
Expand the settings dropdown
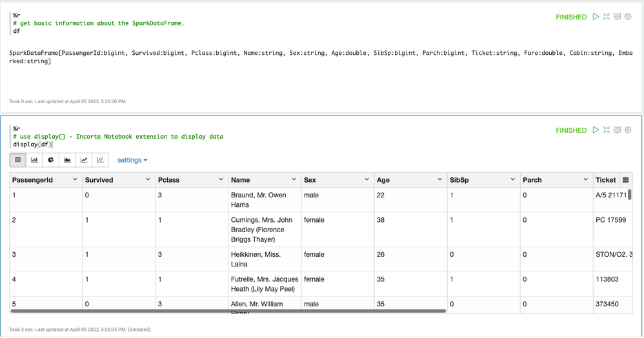tap(132, 160)
